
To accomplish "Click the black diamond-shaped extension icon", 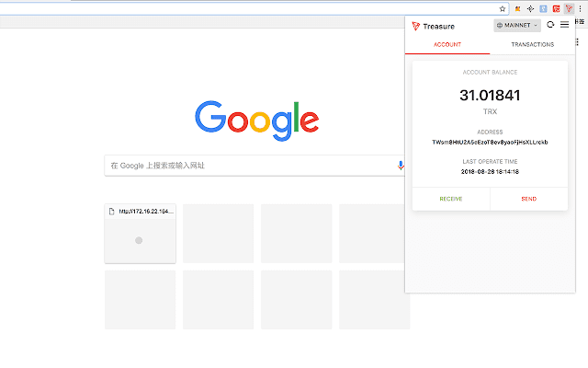I will point(530,8).
